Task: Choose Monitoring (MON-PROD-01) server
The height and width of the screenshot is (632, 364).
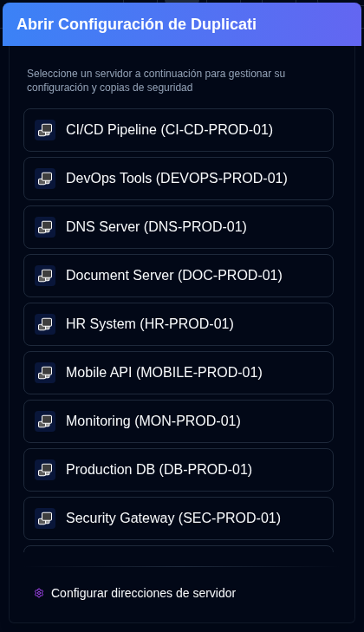Action: point(179,421)
